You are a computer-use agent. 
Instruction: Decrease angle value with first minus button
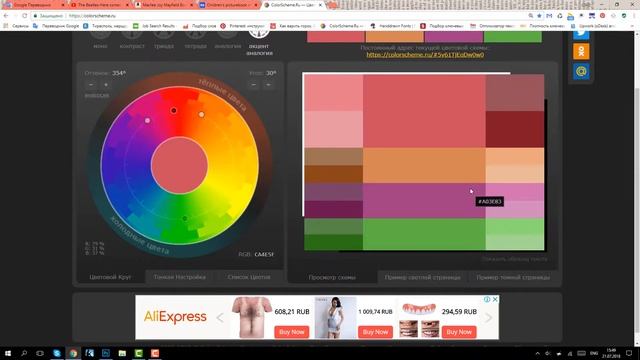click(253, 84)
